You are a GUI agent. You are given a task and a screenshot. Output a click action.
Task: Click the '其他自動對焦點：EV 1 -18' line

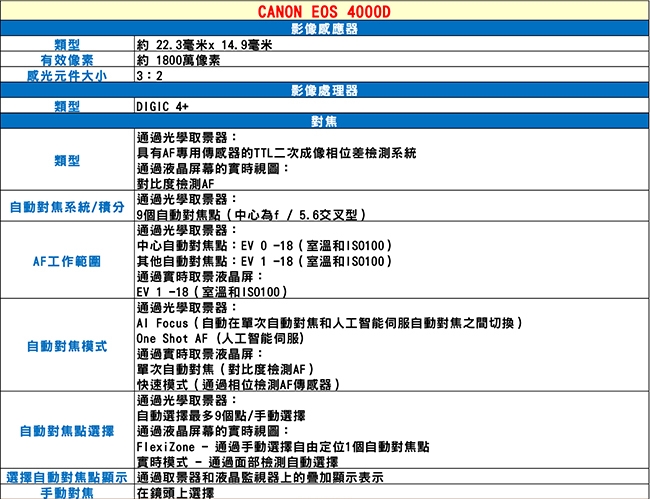click(x=264, y=261)
